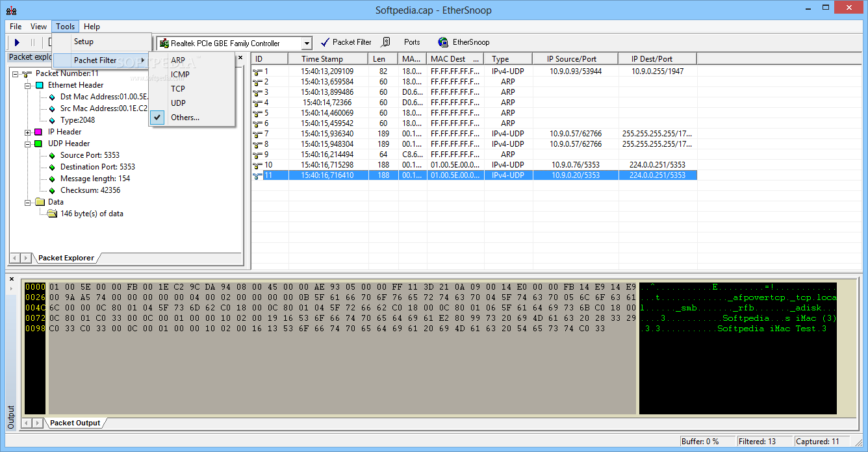Screen dimensions: 868x452
Task: Sort by the IP Source/Port column header
Action: pyautogui.click(x=575, y=59)
